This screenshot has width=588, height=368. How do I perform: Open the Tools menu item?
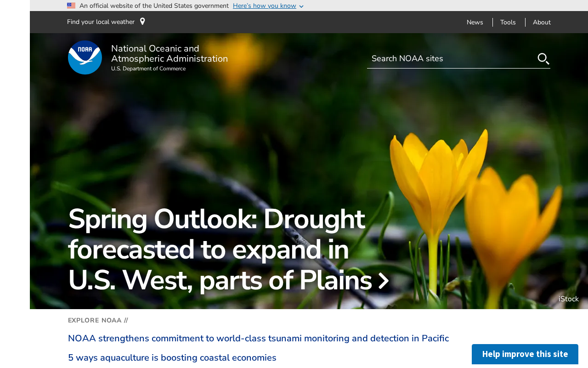pos(508,22)
